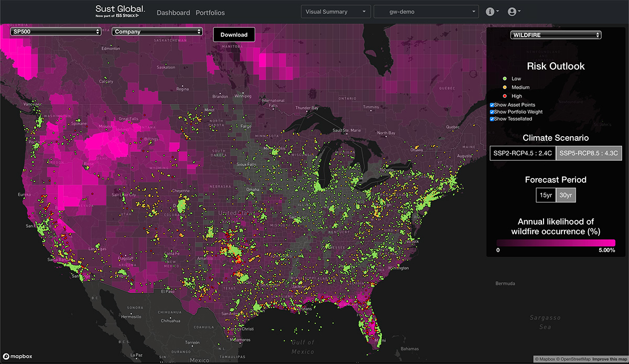Select SSP2-RCP4.5 : 2.4C scenario
Screen dimensions: 629x364
(523, 153)
